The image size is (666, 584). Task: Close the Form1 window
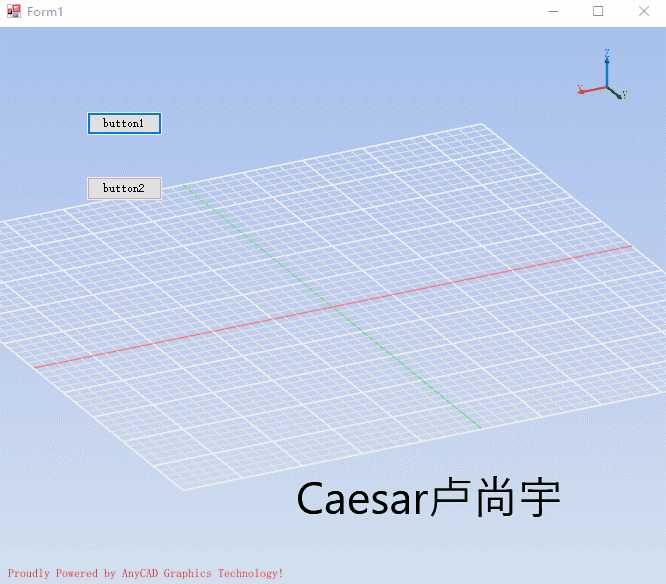pos(644,11)
